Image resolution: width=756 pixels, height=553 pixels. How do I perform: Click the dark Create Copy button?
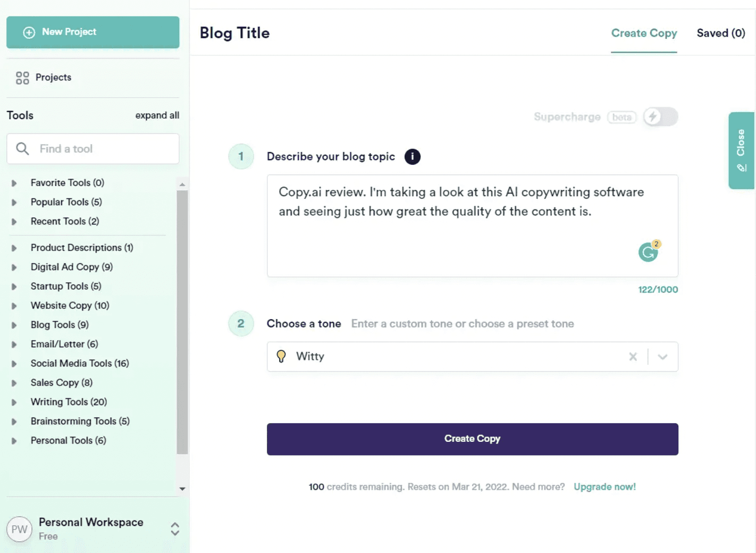tap(473, 439)
